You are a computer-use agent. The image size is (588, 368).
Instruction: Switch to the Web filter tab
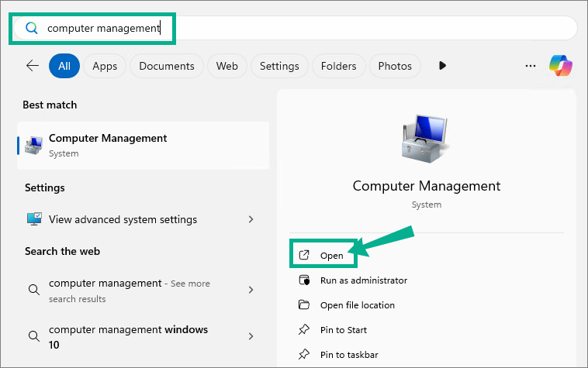coord(227,66)
